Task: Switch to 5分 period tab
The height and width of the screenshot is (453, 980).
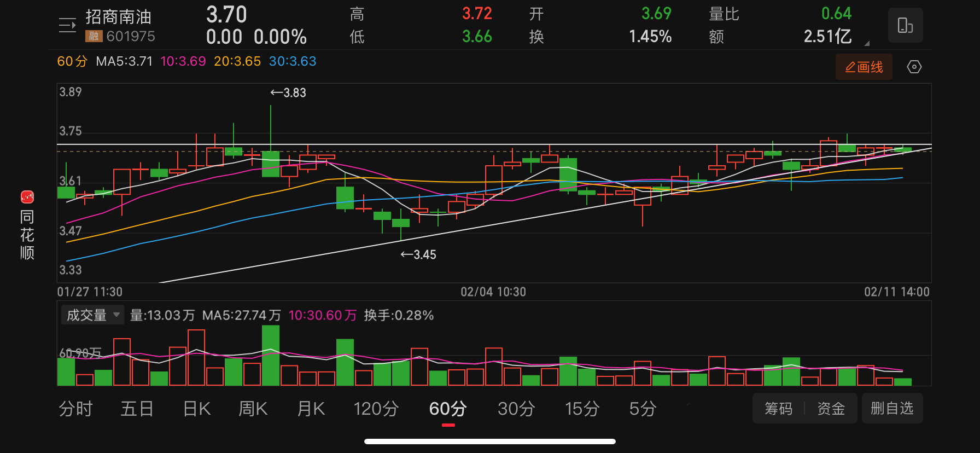Action: [x=643, y=409]
